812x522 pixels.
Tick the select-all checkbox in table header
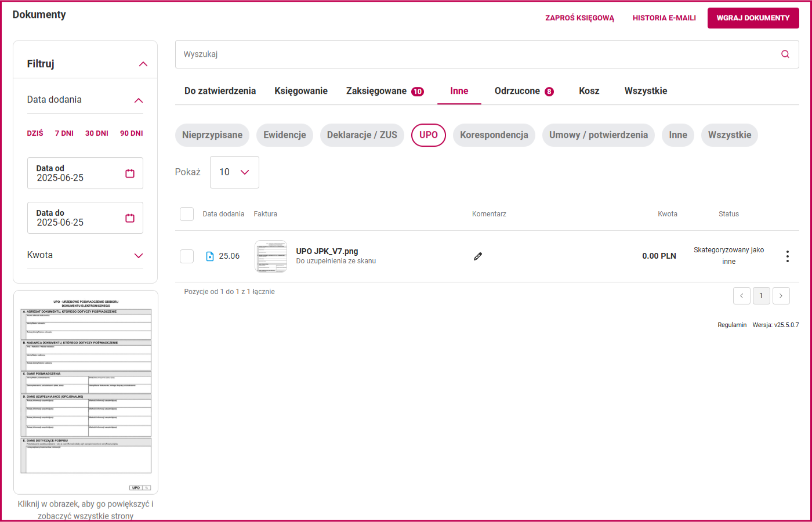187,214
